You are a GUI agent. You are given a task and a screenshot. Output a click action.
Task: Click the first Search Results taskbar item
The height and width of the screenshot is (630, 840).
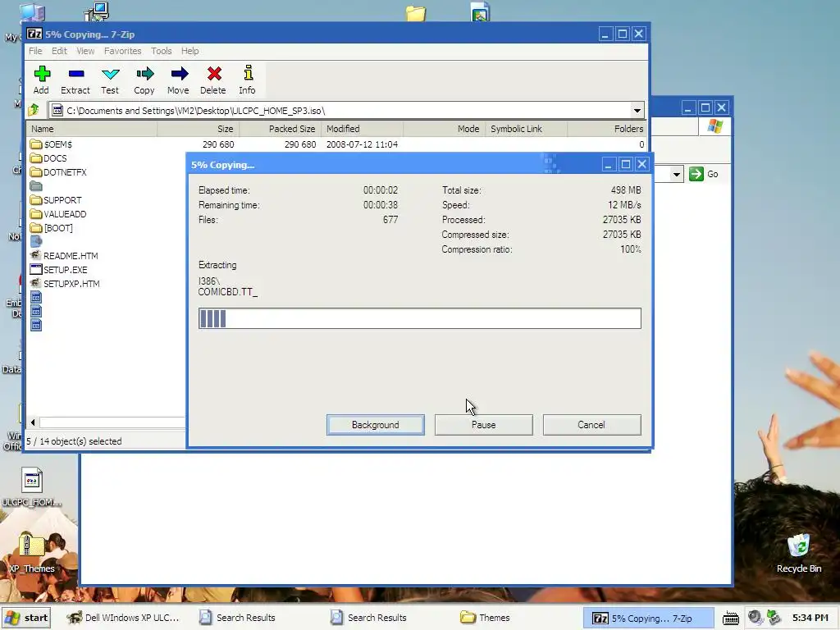[236, 618]
